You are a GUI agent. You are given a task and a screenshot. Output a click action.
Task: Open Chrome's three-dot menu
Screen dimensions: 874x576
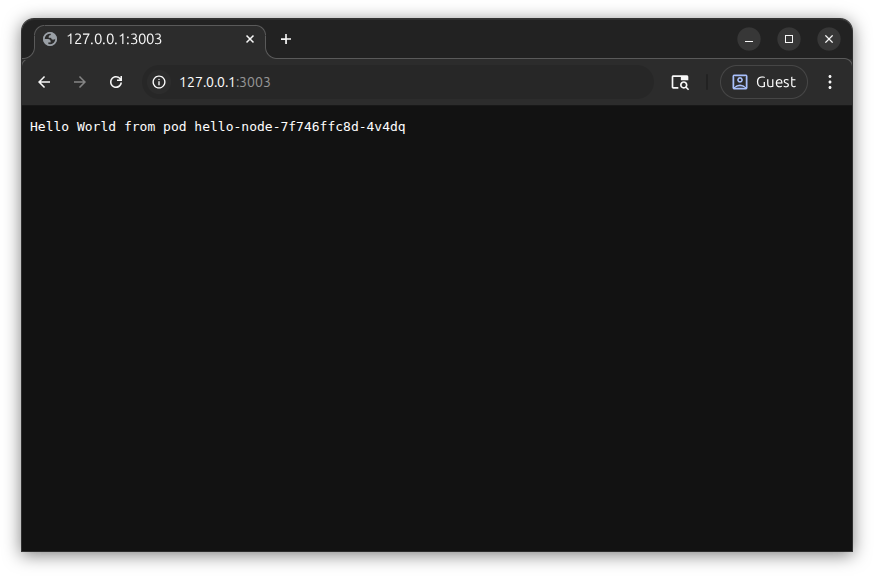pyautogui.click(x=829, y=82)
